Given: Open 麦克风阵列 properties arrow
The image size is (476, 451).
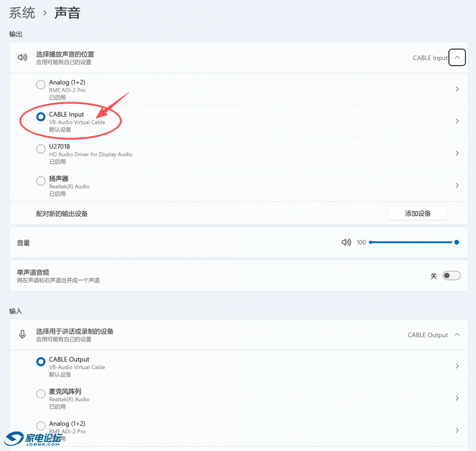Looking at the screenshot, I should [457, 398].
